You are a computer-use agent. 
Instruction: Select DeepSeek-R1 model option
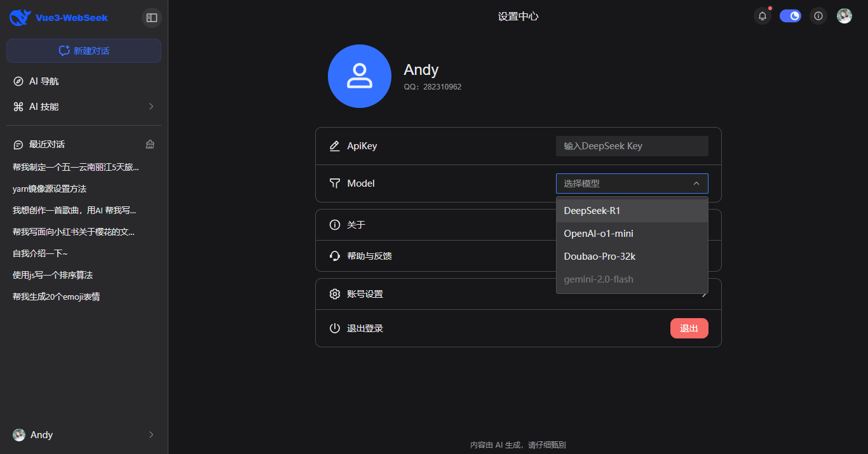632,211
